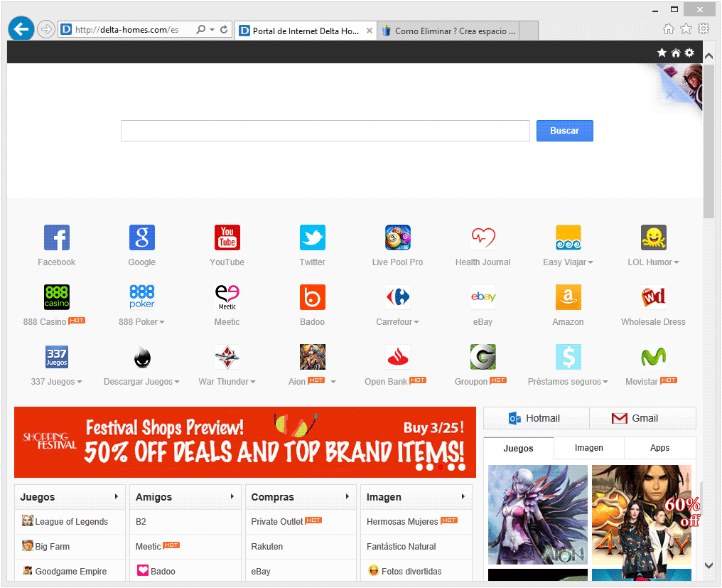Expand the Carrefour dropdown arrow

point(416,322)
